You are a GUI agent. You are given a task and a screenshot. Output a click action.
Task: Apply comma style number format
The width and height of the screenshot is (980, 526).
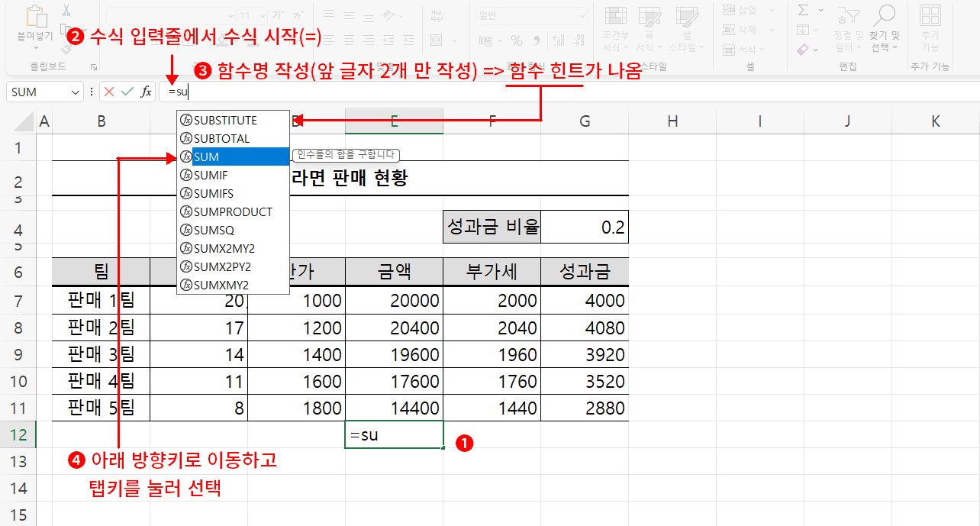click(x=537, y=40)
